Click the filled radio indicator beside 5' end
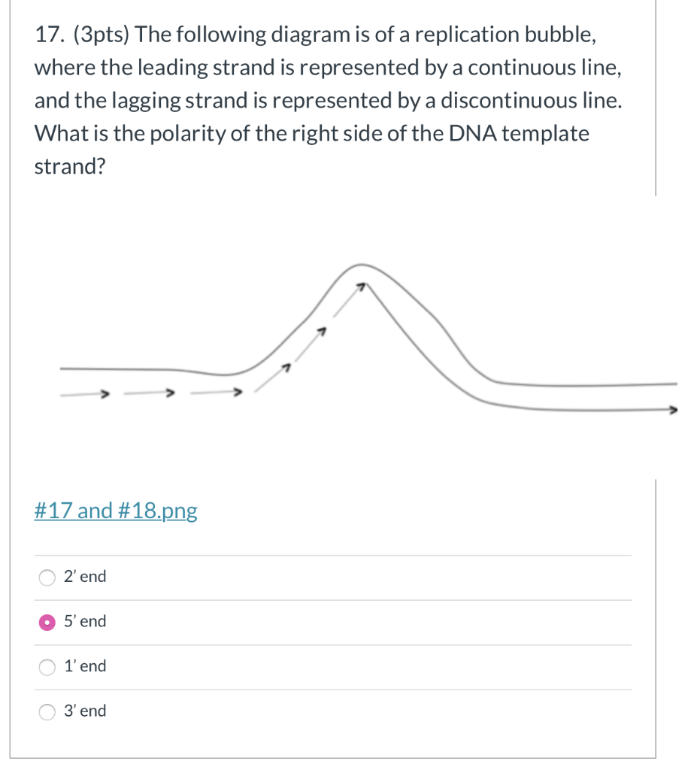The height and width of the screenshot is (770, 700). pos(47,621)
